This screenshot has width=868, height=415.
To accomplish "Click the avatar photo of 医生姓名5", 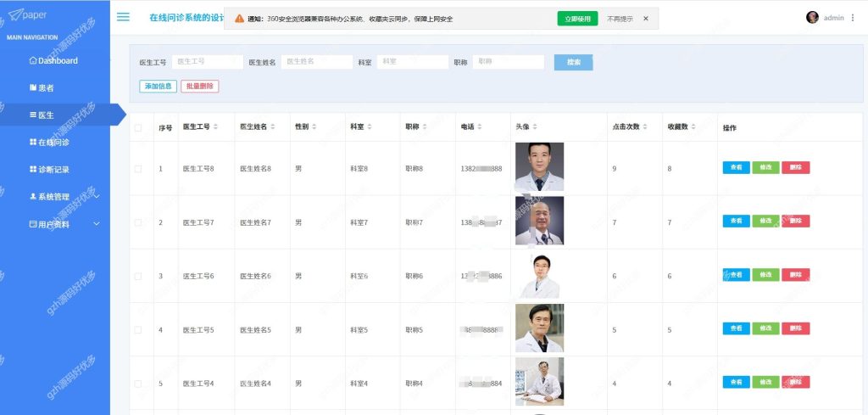I will [x=539, y=328].
